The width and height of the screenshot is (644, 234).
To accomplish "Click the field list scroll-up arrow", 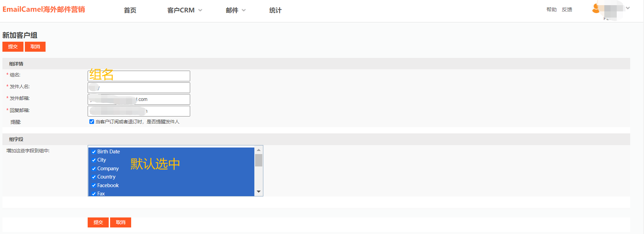I will [258, 150].
